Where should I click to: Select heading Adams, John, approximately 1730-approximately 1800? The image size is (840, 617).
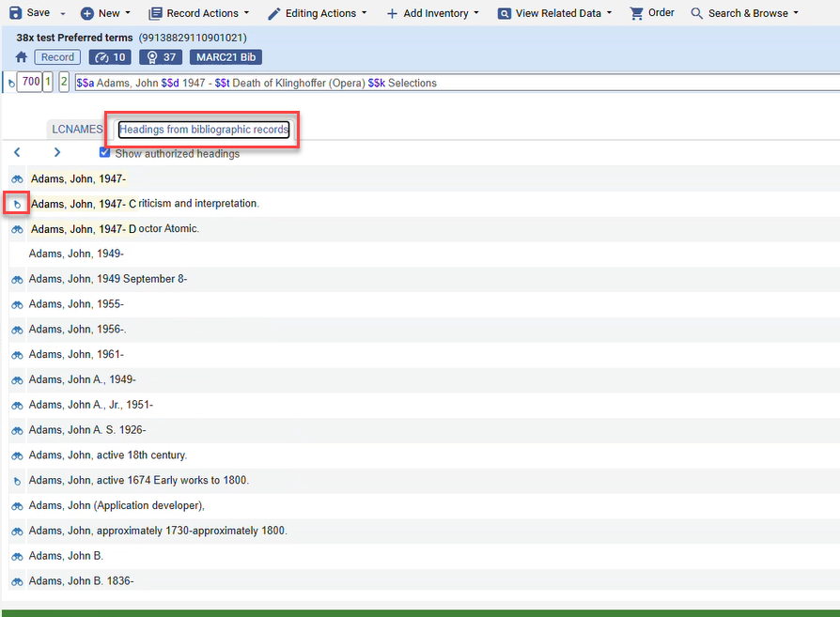[158, 531]
